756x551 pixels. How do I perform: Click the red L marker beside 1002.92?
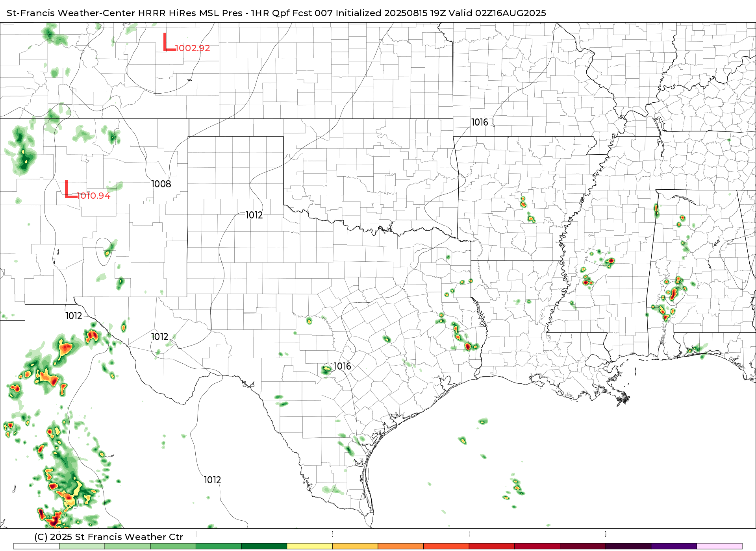(169, 42)
